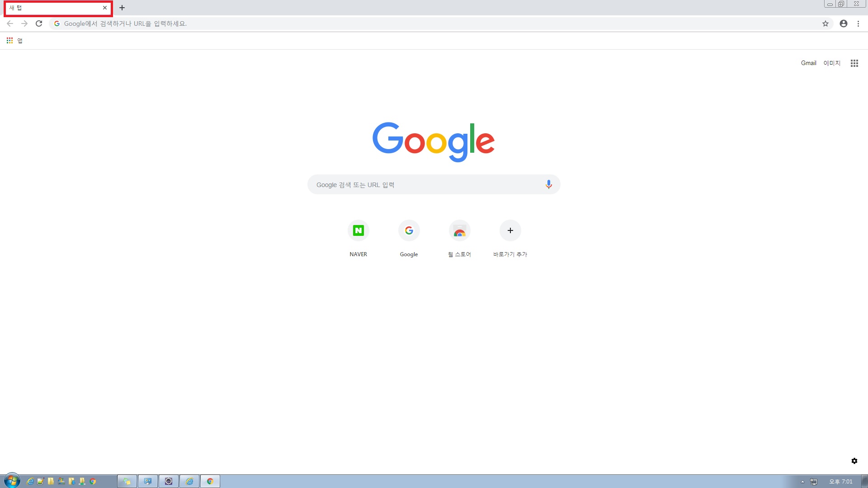Open the Windows Start menu
The height and width of the screenshot is (488, 868).
[x=12, y=481]
